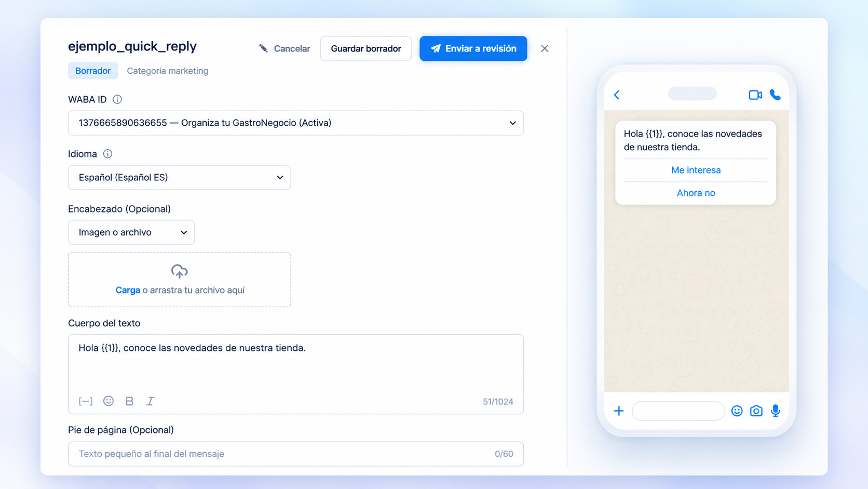Click the Idioma info icon

click(x=107, y=154)
